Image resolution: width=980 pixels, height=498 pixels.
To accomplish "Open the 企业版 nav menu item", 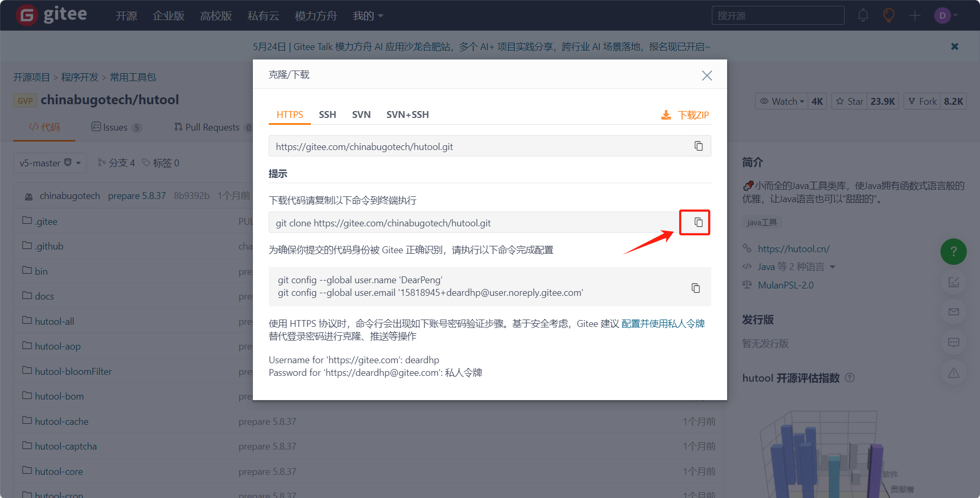I will [x=169, y=16].
